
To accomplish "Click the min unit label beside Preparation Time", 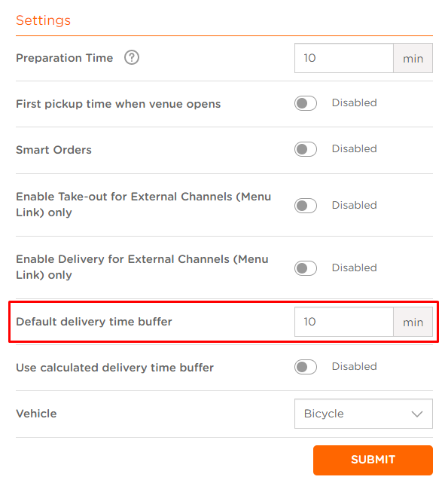I will [413, 58].
